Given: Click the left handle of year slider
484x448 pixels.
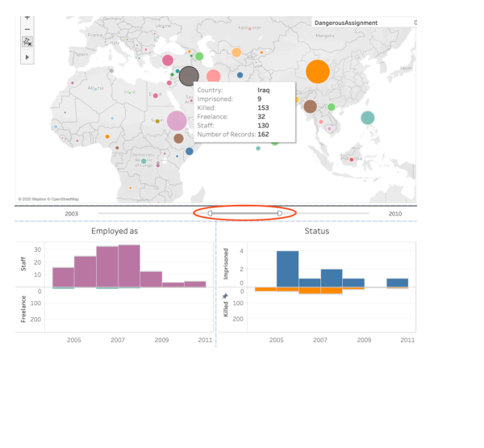Looking at the screenshot, I should click(210, 213).
